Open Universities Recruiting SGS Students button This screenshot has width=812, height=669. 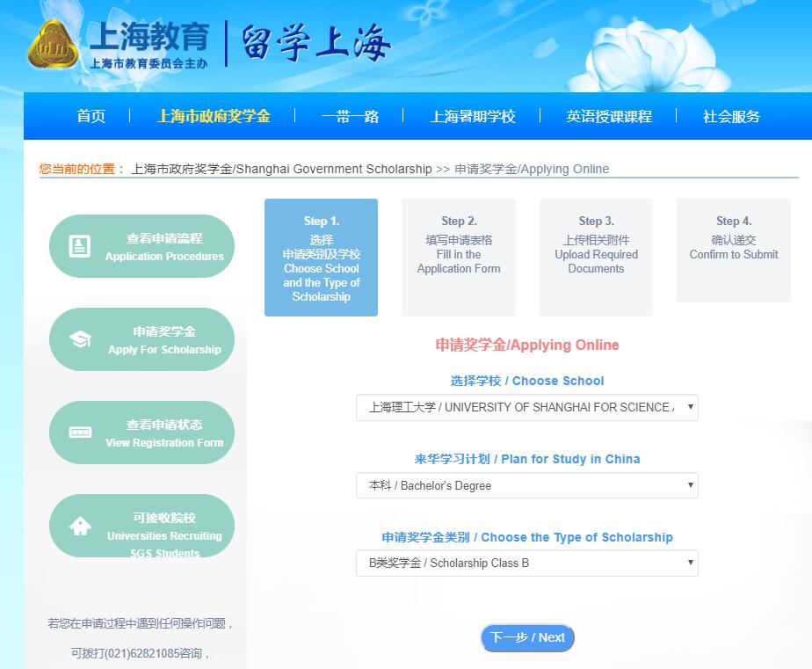pyautogui.click(x=141, y=526)
